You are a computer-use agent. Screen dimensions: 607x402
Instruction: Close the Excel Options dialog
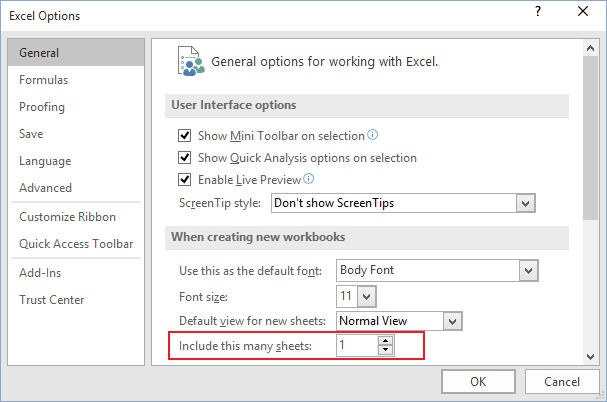pyautogui.click(x=583, y=11)
